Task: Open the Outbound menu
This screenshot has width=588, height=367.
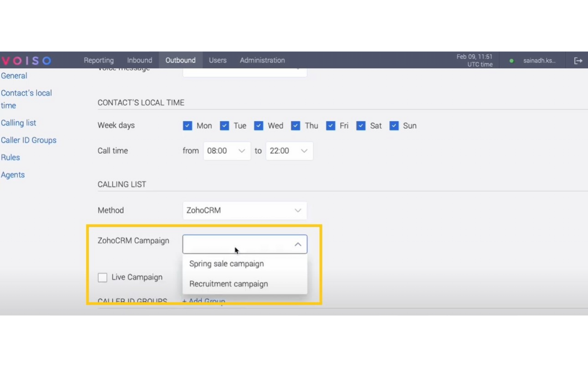Action: [181, 60]
